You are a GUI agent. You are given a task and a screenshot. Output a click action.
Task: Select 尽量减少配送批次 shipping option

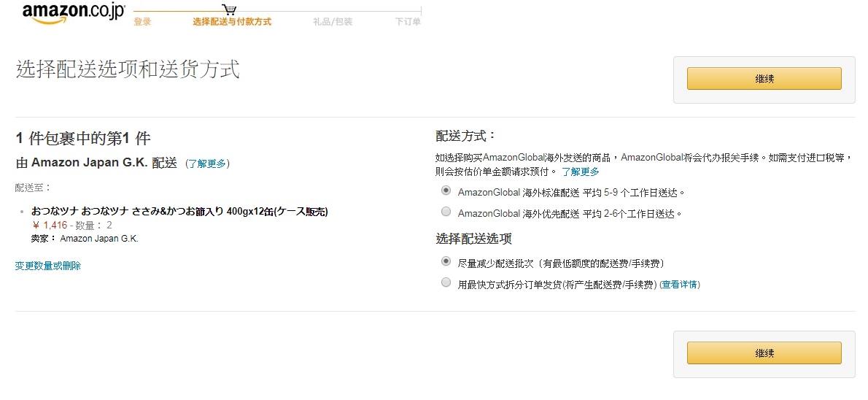point(446,261)
